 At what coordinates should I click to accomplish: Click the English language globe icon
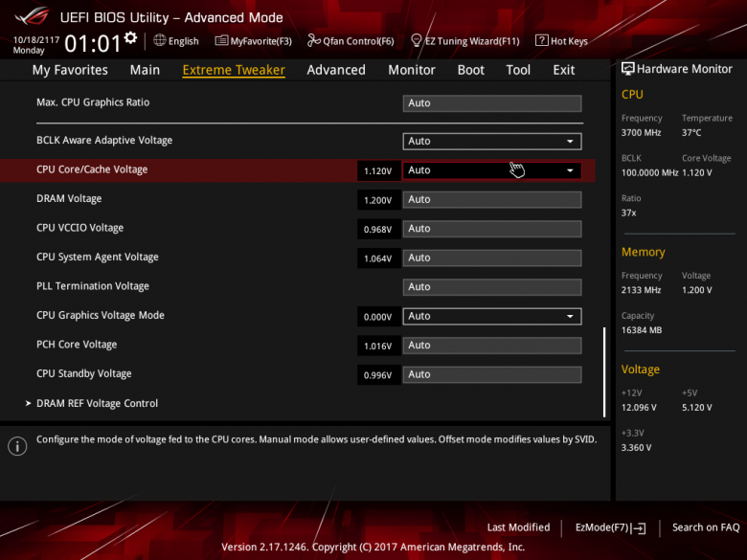pos(160,40)
